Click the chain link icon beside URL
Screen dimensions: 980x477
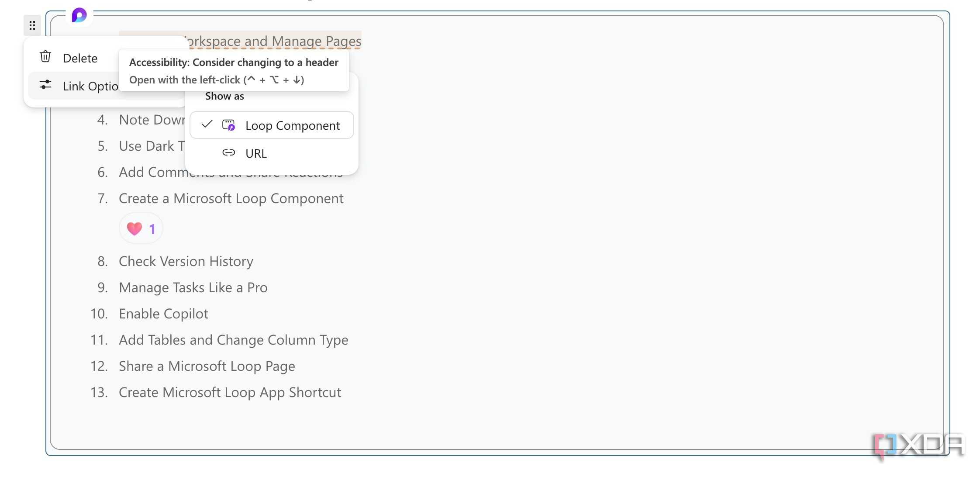click(x=228, y=152)
